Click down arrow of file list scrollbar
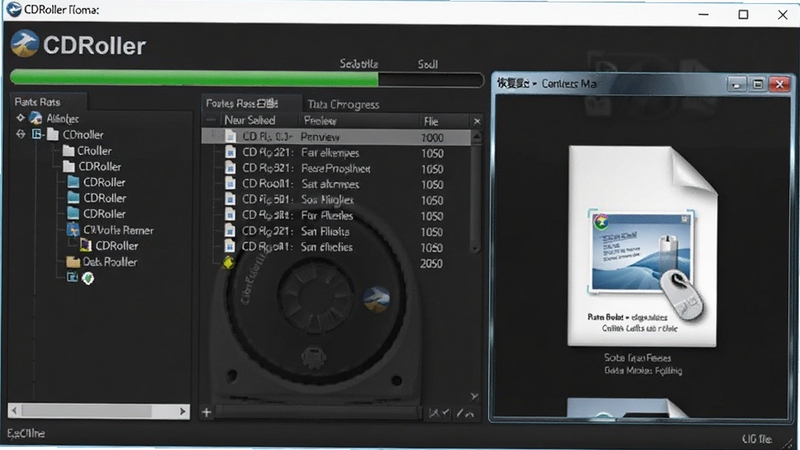Viewport: 800px width, 450px height. [x=475, y=249]
